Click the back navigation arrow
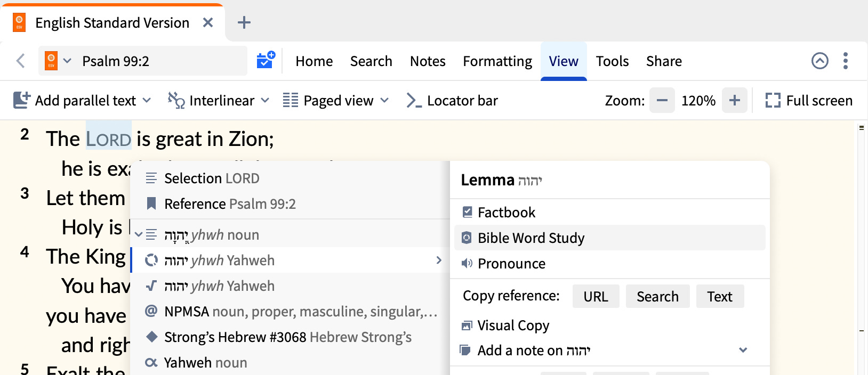The image size is (868, 375). coord(21,61)
